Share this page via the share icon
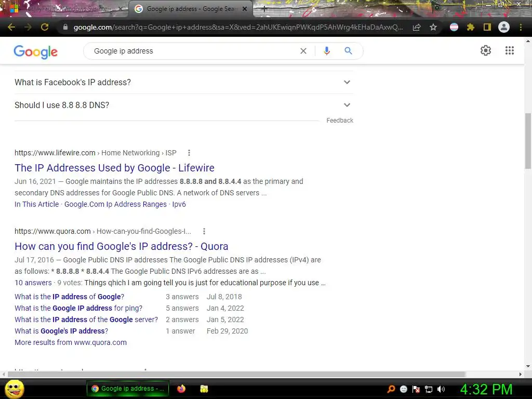The image size is (532, 399). 417,27
